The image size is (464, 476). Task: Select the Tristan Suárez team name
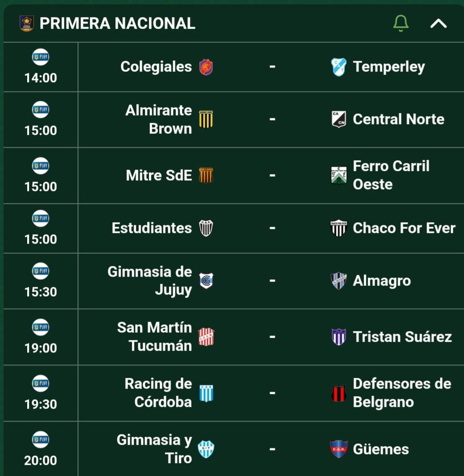402,337
